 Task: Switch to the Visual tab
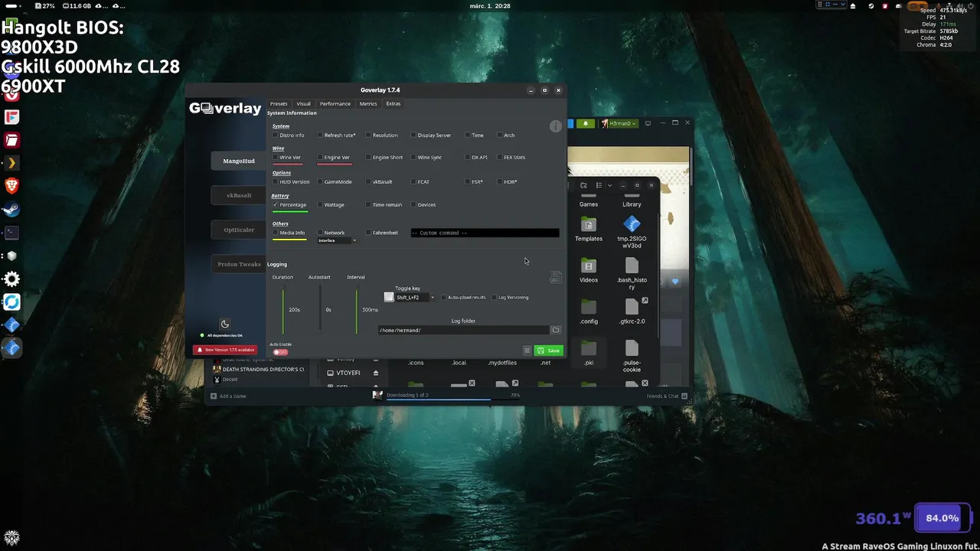304,104
